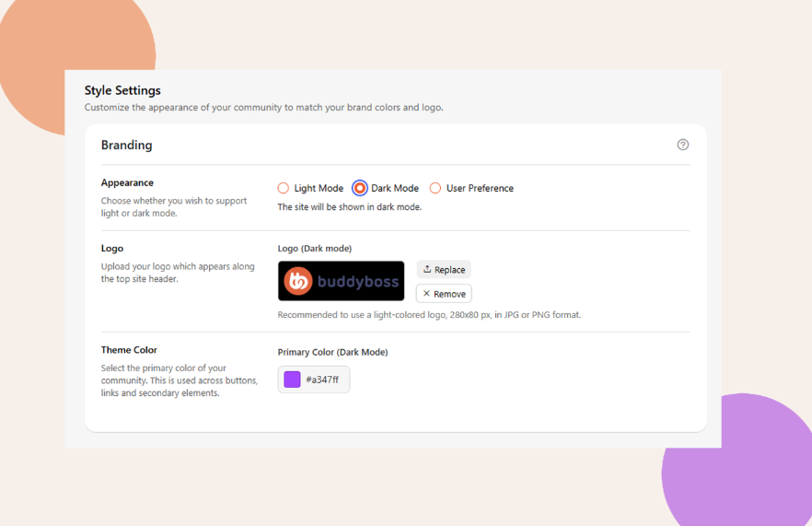Image resolution: width=812 pixels, height=526 pixels.
Task: Click the Remove logo button
Action: tap(444, 294)
